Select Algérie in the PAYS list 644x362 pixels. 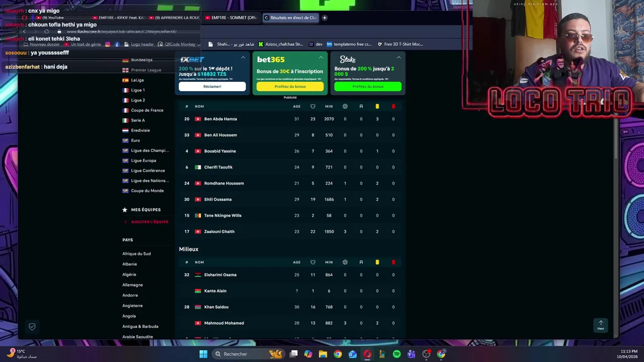129,275
